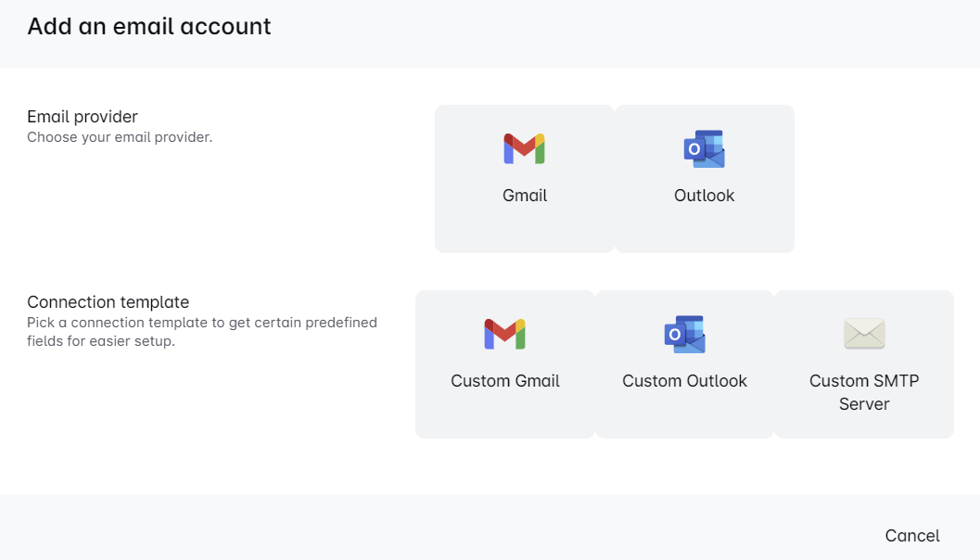The height and width of the screenshot is (560, 980).
Task: Click empty space below Outlook label in card
Action: coord(704,229)
